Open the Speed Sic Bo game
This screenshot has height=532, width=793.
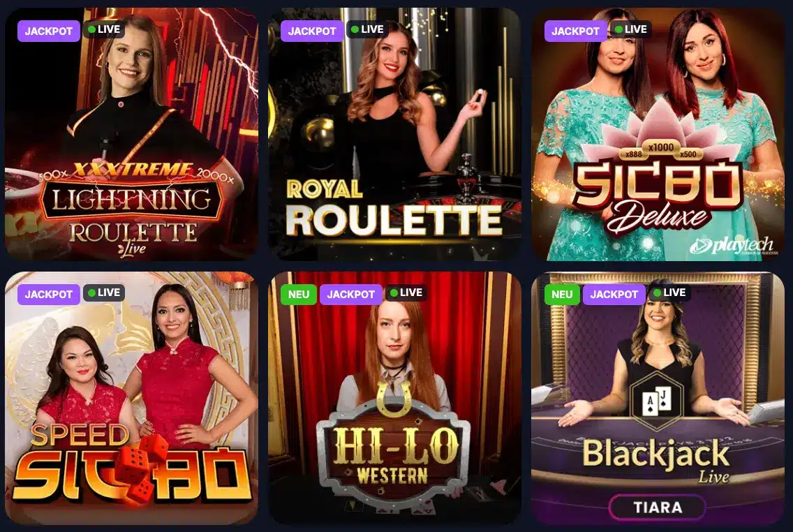pos(131,398)
